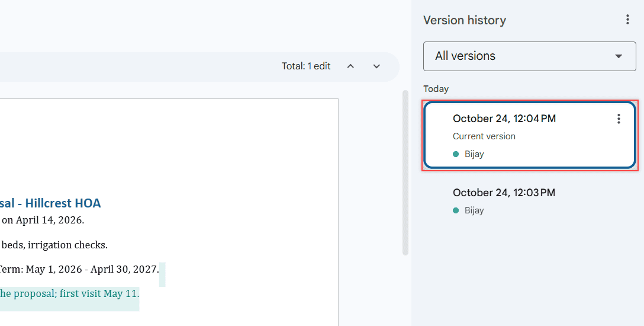Select the October 24, 12:03 PM version
Screen dimensions: 644x326
pyautogui.click(x=530, y=201)
